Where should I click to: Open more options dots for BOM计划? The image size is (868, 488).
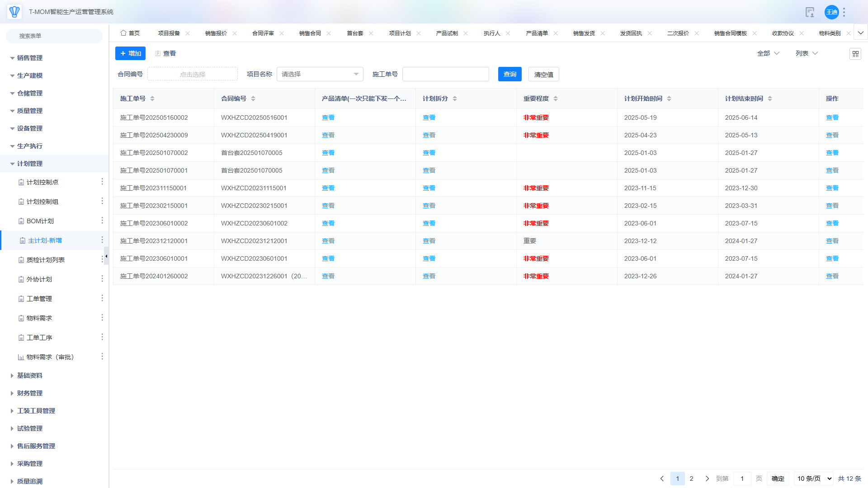click(x=102, y=221)
